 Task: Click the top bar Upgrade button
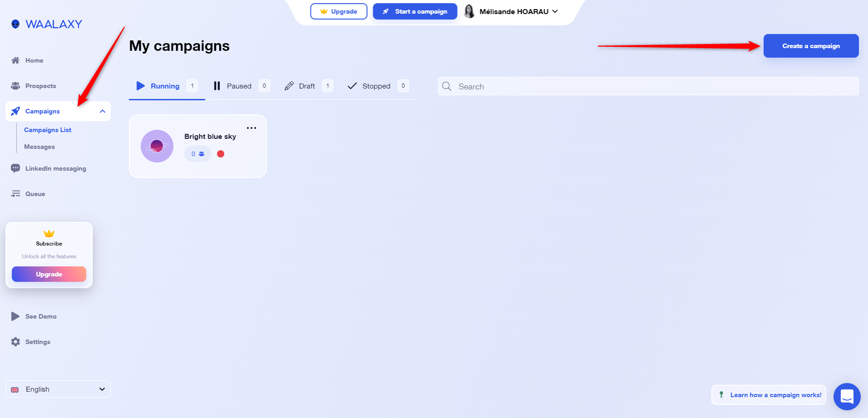(339, 11)
